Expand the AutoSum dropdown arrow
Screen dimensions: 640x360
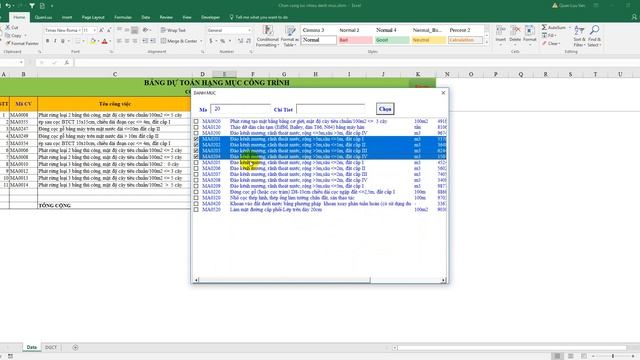569,27
